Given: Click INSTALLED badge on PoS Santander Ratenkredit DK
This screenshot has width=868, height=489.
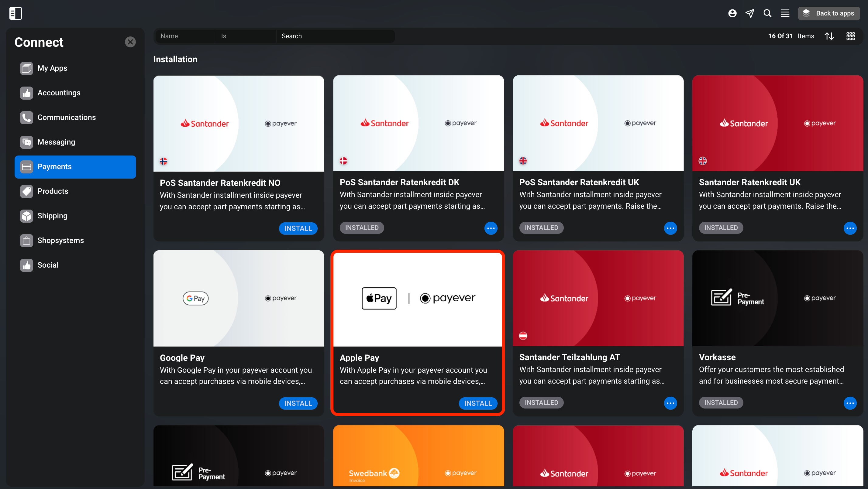Looking at the screenshot, I should 362,228.
